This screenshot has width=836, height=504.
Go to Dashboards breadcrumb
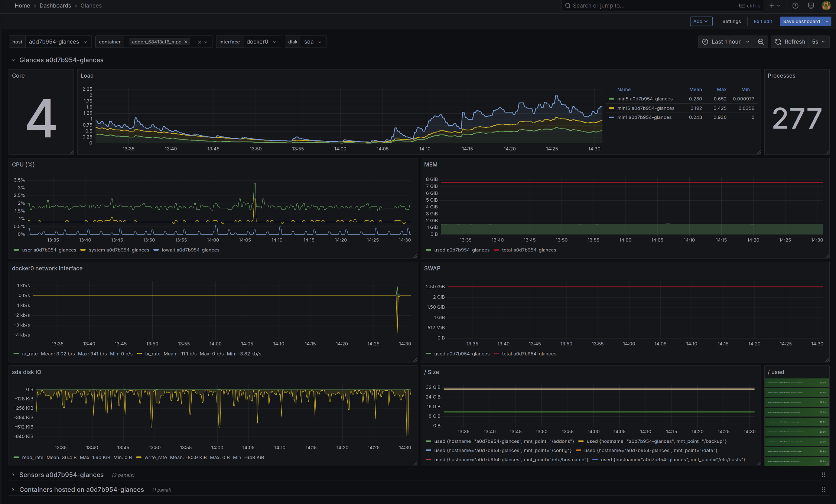pyautogui.click(x=55, y=6)
